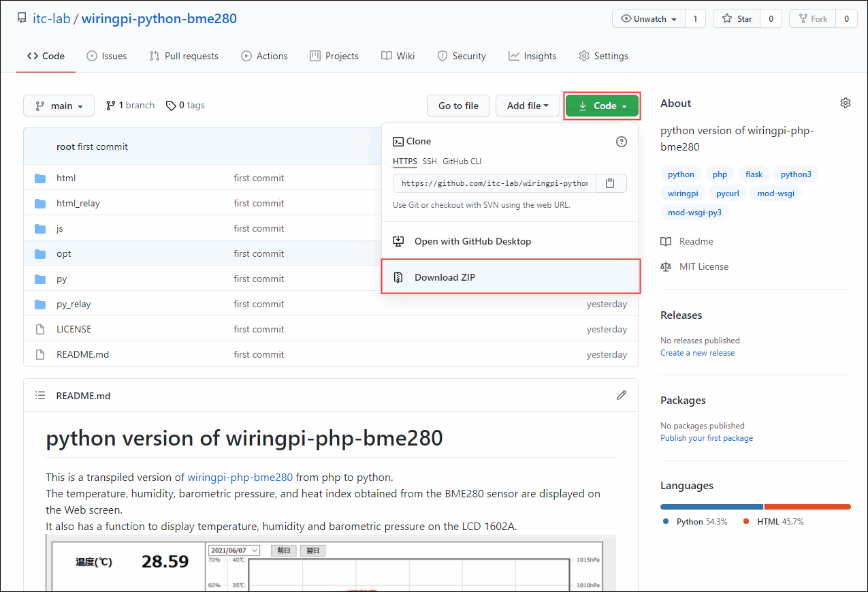The width and height of the screenshot is (868, 592).
Task: Open the Unwatch notifications dropdown
Action: click(649, 19)
